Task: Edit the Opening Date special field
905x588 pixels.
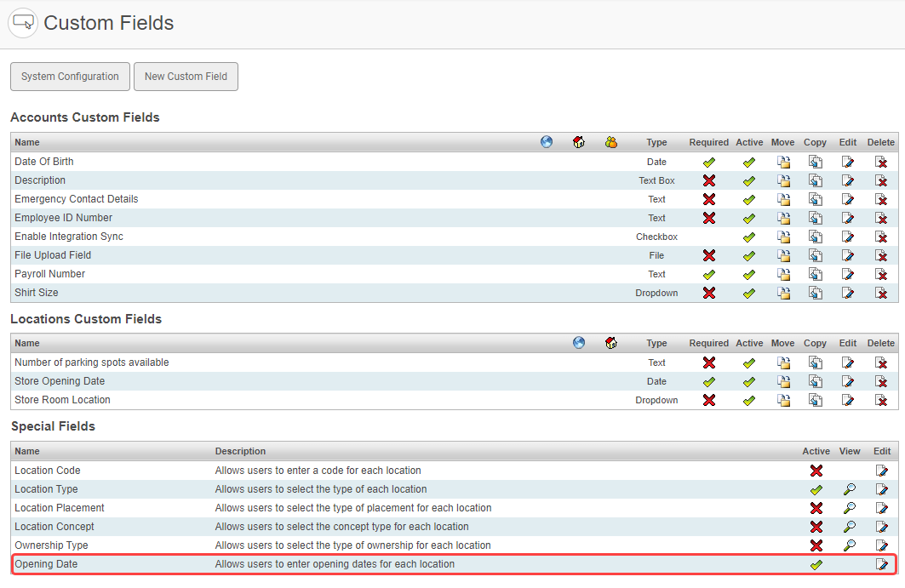Action: pyautogui.click(x=882, y=564)
